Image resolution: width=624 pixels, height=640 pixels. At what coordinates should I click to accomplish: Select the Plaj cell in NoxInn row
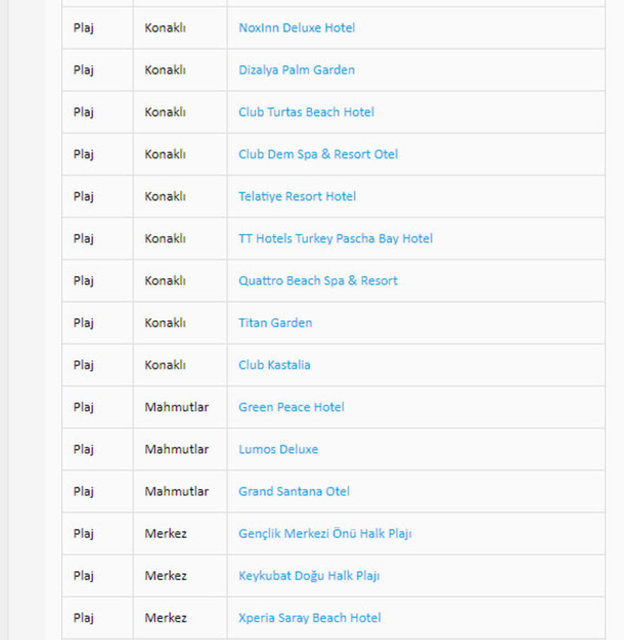click(x=83, y=28)
